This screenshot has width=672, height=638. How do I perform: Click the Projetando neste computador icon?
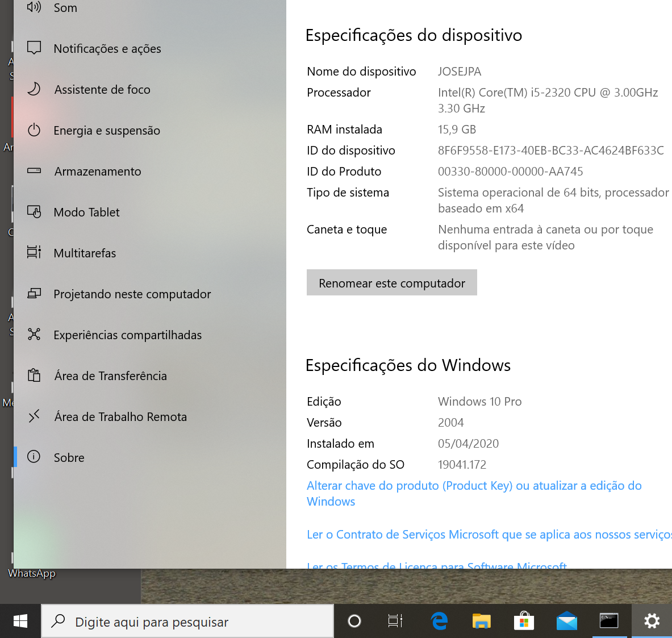[x=34, y=294]
